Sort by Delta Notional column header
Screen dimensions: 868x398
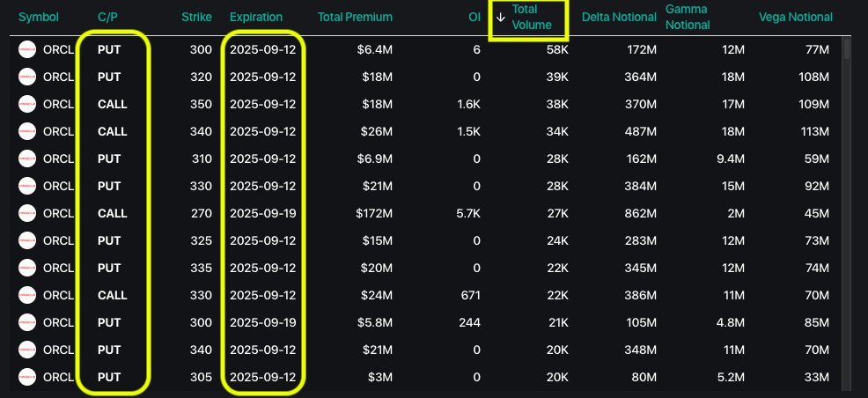click(x=619, y=17)
